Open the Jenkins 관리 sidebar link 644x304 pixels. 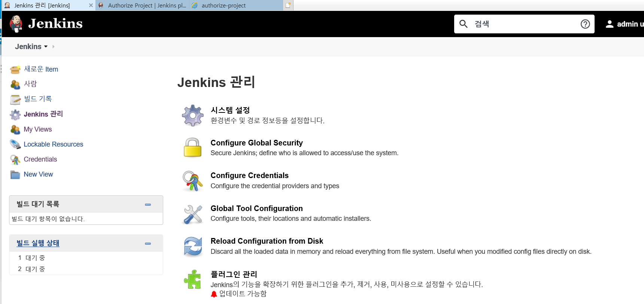(43, 114)
